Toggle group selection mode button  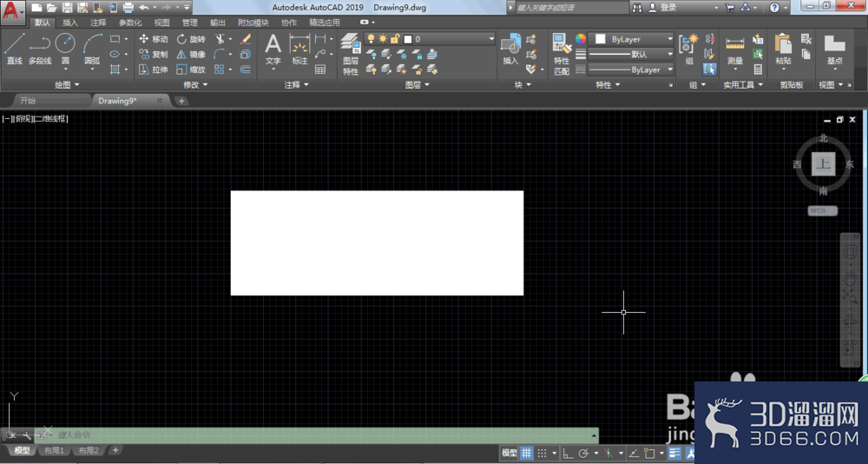[x=710, y=70]
